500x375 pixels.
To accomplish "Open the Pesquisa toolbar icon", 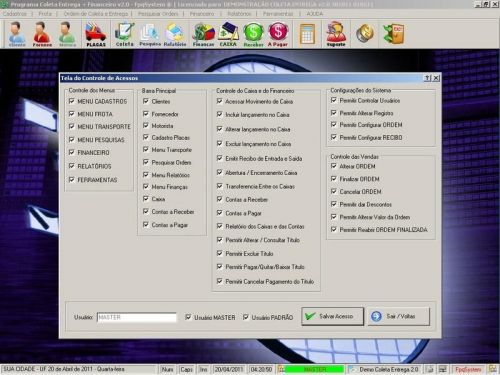I will click(150, 34).
